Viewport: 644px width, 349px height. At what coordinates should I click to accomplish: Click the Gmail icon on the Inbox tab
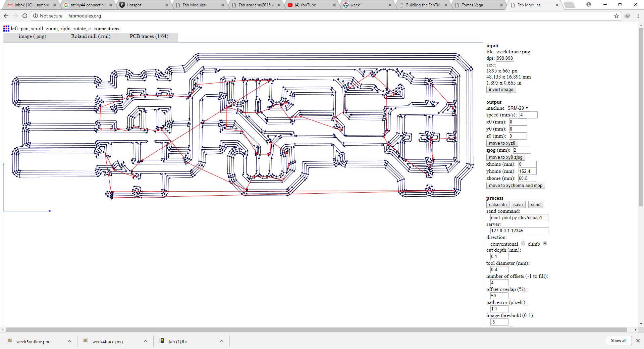[10, 5]
